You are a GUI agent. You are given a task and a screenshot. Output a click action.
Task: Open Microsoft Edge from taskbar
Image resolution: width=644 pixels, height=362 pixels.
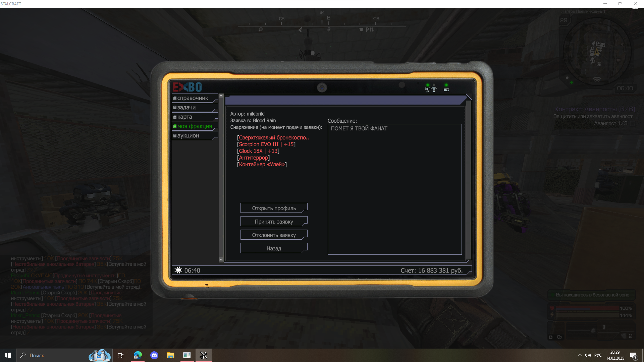pyautogui.click(x=138, y=355)
